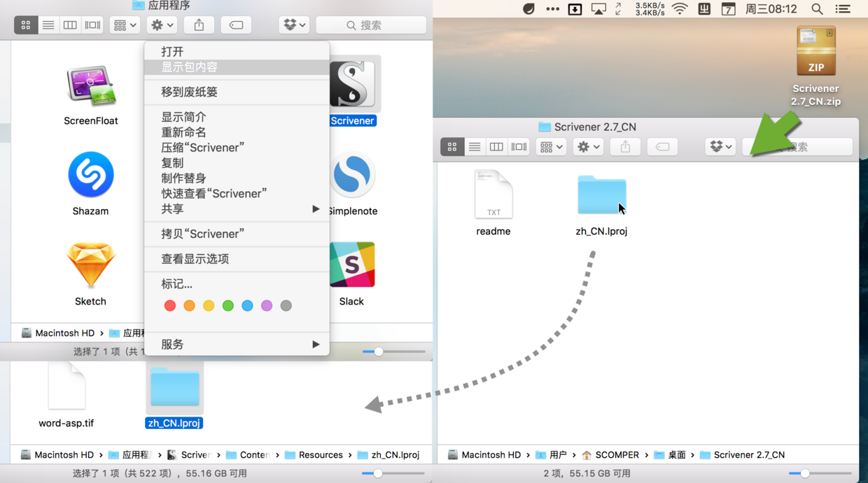Open the Dropbox dropdown in 应用程序 toolbar
Image resolution: width=868 pixels, height=483 pixels.
[294, 25]
